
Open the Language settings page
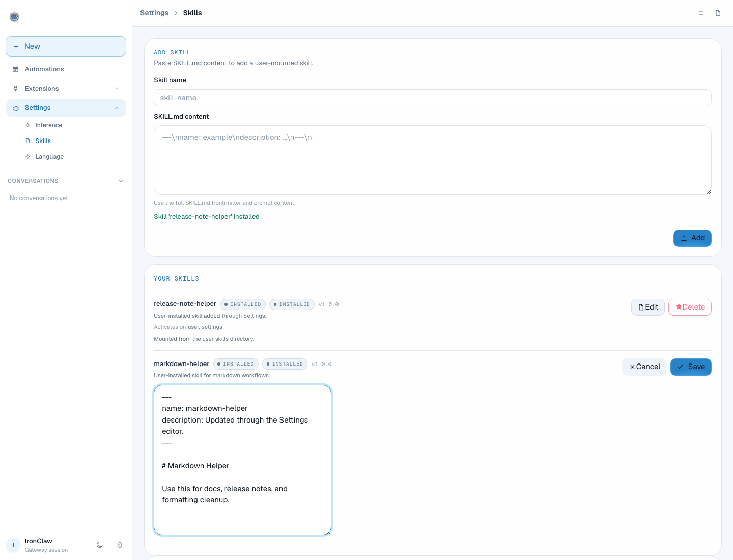49,157
